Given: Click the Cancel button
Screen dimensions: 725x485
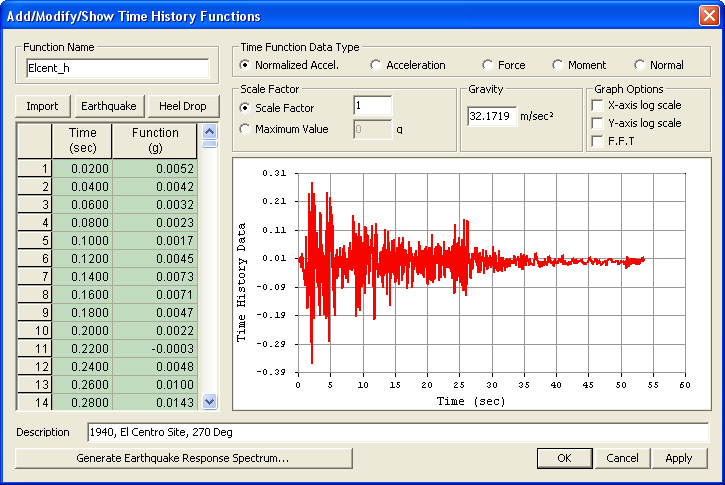Looking at the screenshot, I should [622, 458].
